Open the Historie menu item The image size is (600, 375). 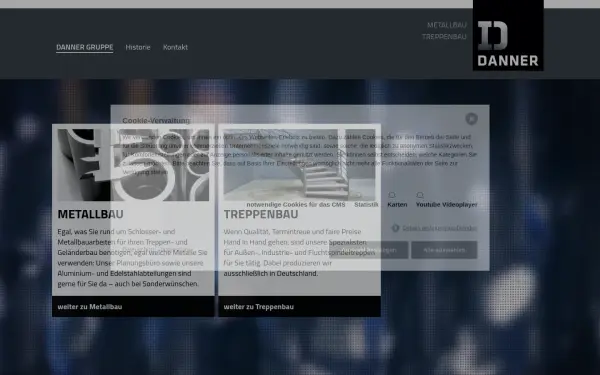pyautogui.click(x=138, y=47)
